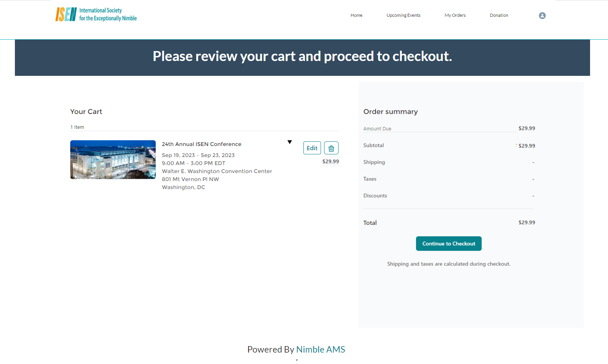Open the Upcoming Events page
Screen dimensions: 608x364
coord(403,15)
